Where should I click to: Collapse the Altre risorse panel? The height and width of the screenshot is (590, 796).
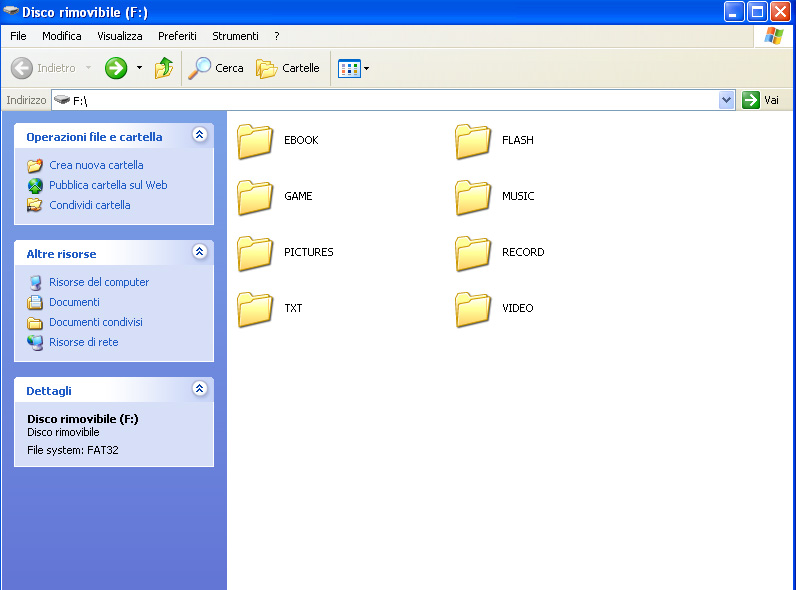(x=199, y=252)
